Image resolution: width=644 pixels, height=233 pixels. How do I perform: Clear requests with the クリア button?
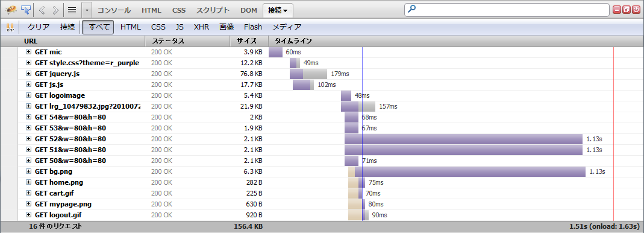coord(39,27)
